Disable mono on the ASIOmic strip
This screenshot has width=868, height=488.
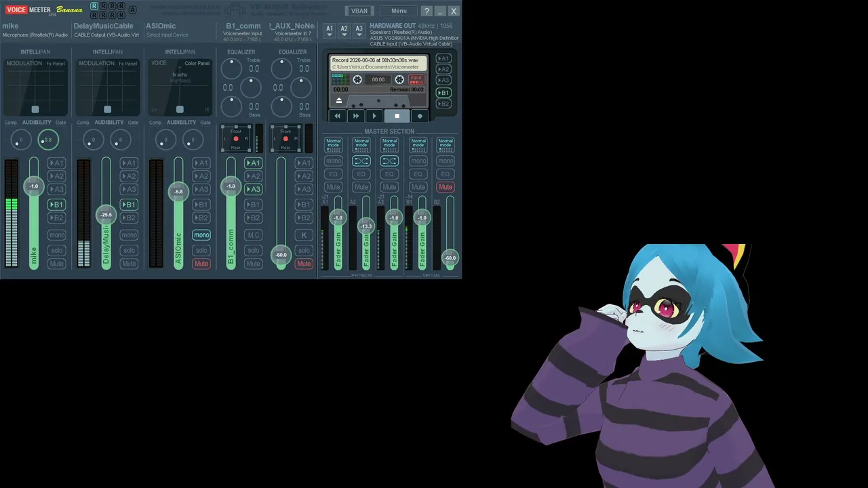[x=201, y=235]
